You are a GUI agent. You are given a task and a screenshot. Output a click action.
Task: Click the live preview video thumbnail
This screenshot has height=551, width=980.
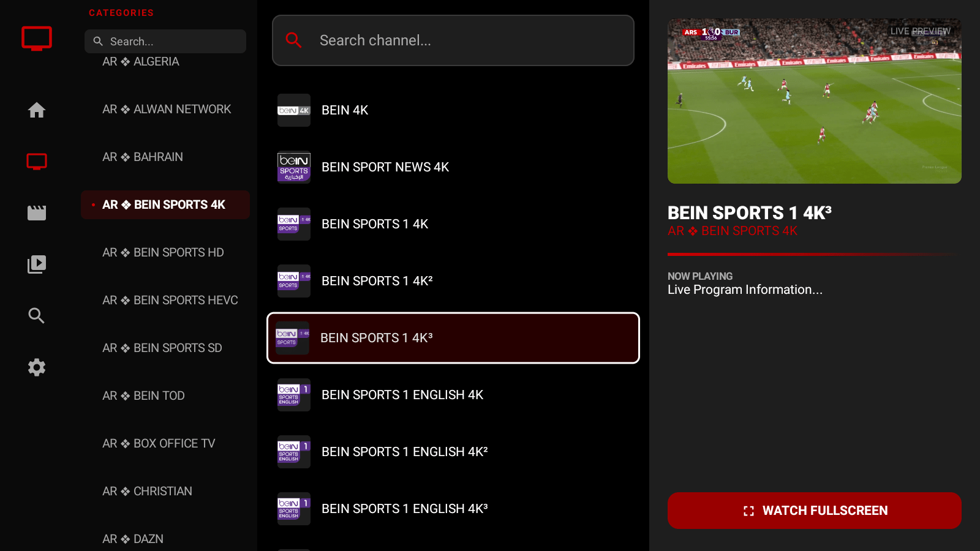pos(815,101)
